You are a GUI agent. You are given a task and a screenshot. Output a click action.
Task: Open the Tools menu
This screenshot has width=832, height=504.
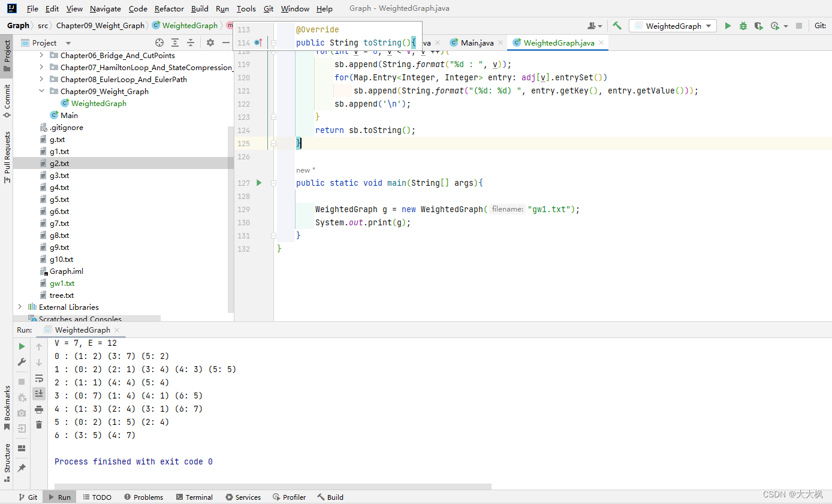[246, 8]
